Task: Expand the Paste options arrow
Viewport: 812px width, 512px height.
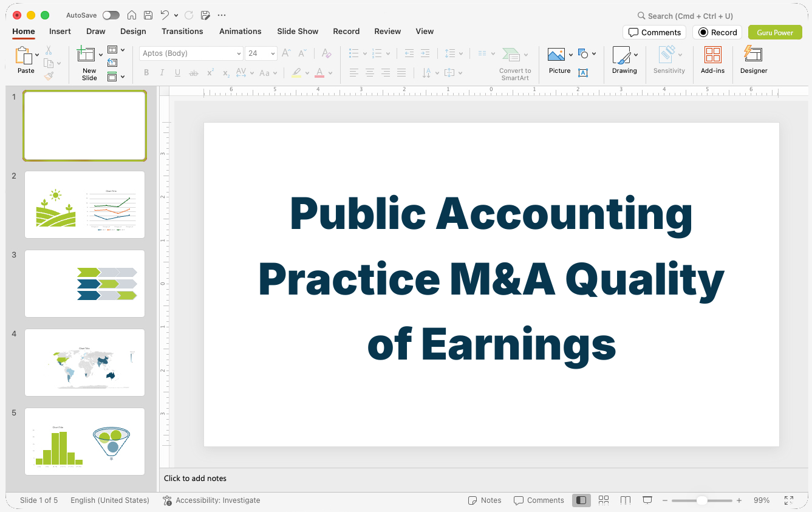Action: coord(38,55)
